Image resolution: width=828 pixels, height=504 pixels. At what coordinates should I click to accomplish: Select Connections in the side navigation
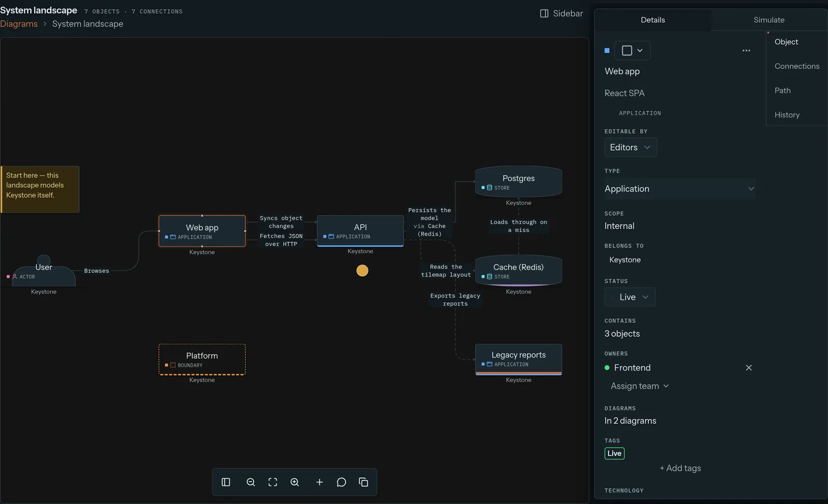pyautogui.click(x=797, y=66)
